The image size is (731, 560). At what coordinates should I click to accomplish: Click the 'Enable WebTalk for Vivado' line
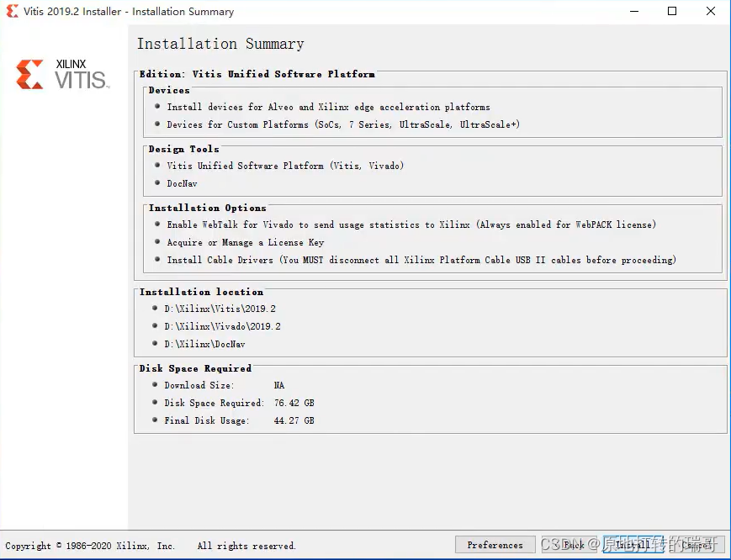coord(411,225)
